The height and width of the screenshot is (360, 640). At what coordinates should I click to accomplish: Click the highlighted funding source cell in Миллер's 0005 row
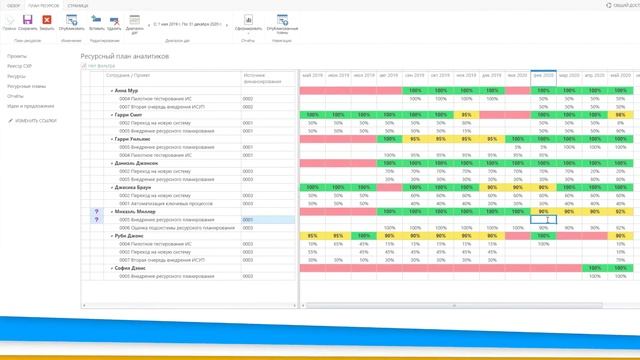click(x=268, y=220)
